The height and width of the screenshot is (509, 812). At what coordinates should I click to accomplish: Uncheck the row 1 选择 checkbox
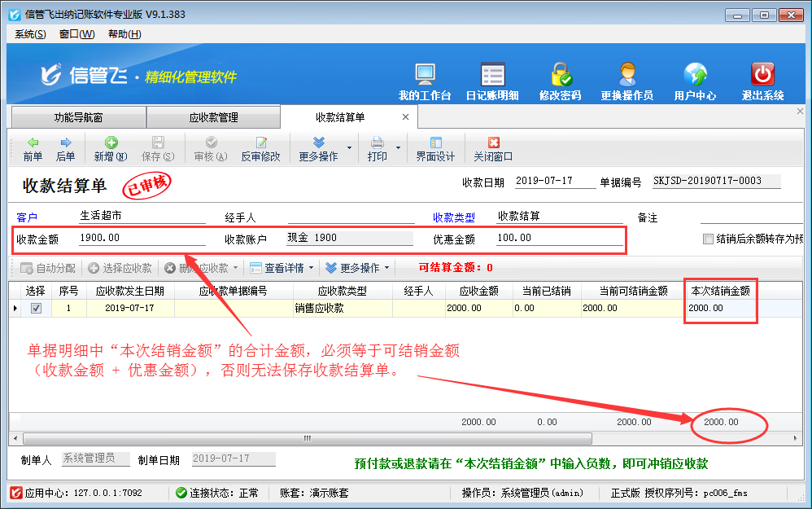tap(36, 309)
